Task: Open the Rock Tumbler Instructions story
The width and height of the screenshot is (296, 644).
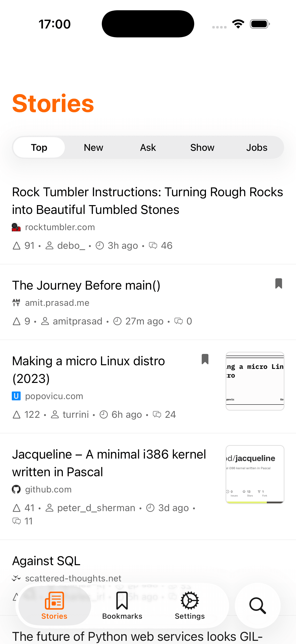Action: click(x=147, y=200)
